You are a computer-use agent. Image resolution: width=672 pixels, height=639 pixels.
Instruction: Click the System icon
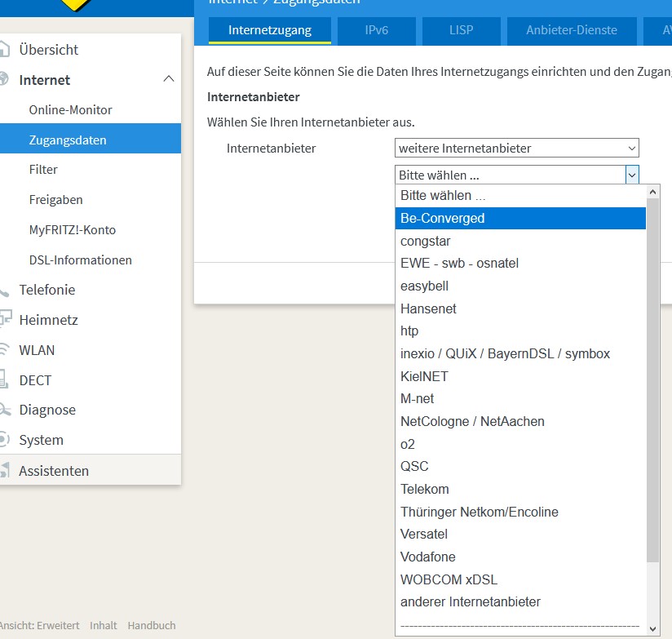(x=4, y=440)
